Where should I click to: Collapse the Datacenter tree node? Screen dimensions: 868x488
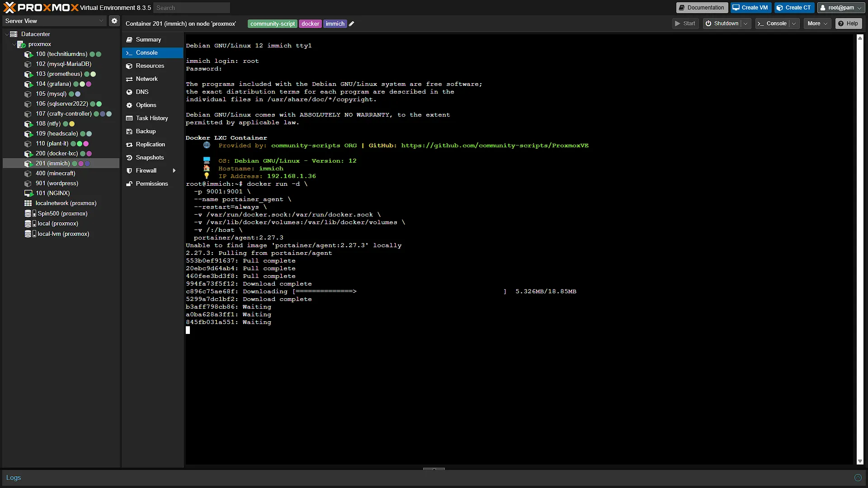tap(6, 34)
